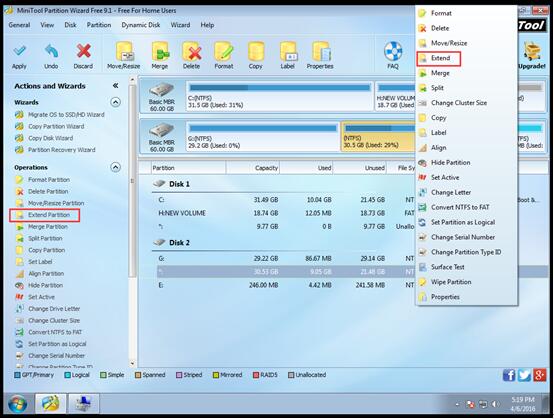
Task: Click the Merge toolbar icon
Action: [x=160, y=52]
